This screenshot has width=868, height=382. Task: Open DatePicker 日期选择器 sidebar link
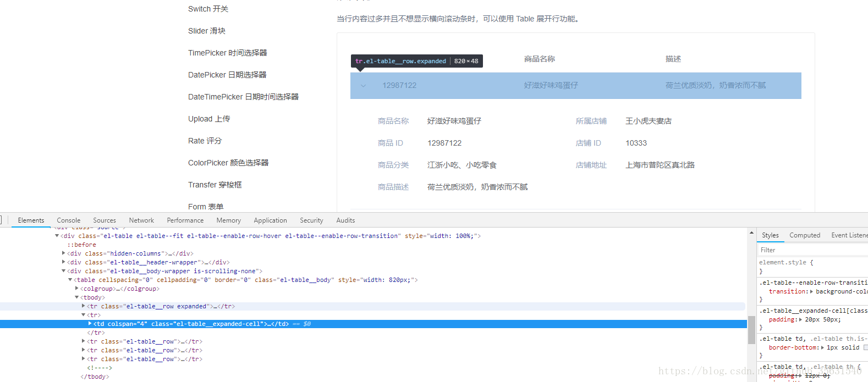tap(227, 75)
